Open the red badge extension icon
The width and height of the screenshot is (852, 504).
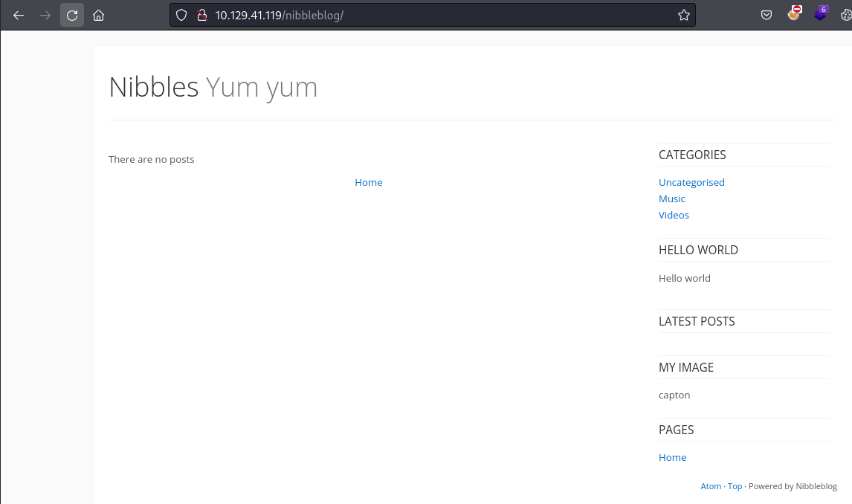tap(794, 13)
